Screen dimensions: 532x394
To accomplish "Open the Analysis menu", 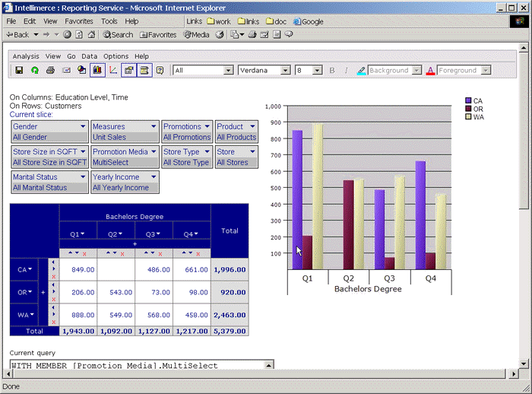I will coord(26,56).
